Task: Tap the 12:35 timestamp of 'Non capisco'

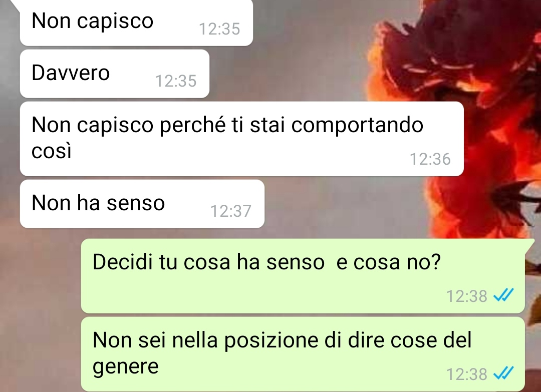Action: 219,29
